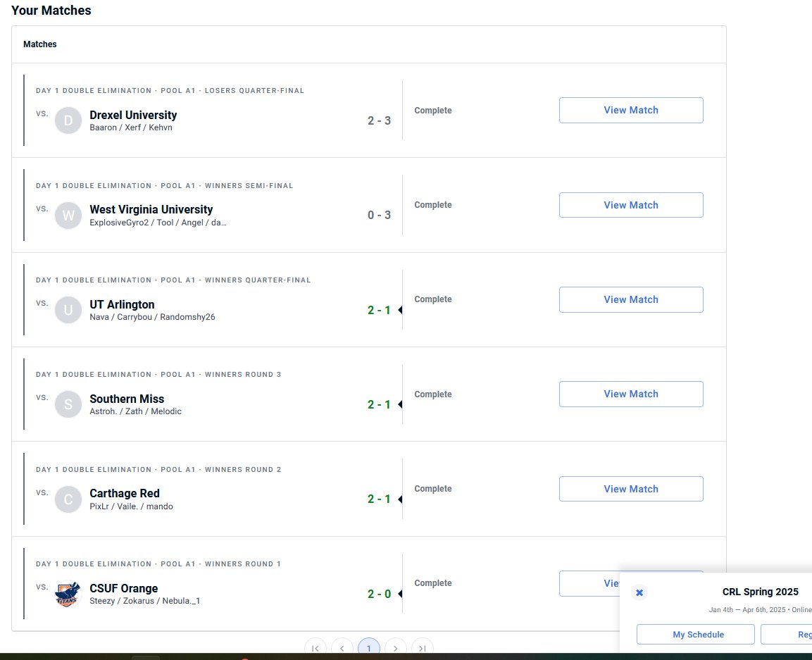Click the 'Winners Round 2' round label
This screenshot has height=660, width=812.
[x=243, y=469]
